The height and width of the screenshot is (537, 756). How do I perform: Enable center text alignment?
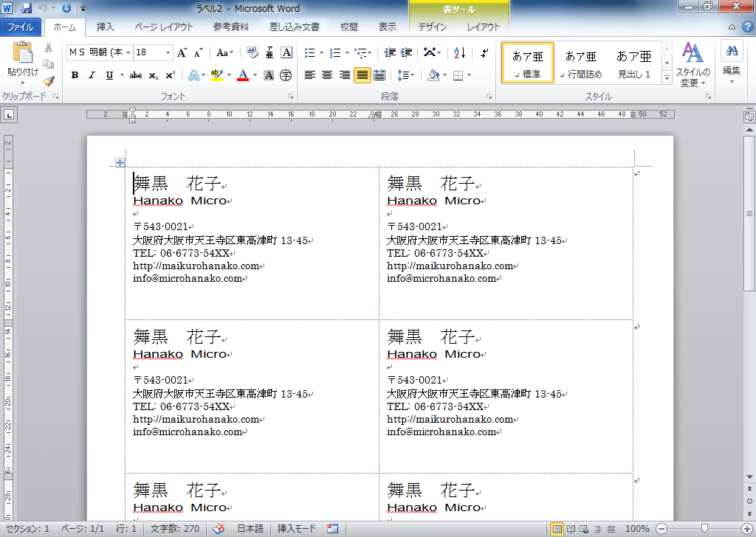pyautogui.click(x=327, y=75)
